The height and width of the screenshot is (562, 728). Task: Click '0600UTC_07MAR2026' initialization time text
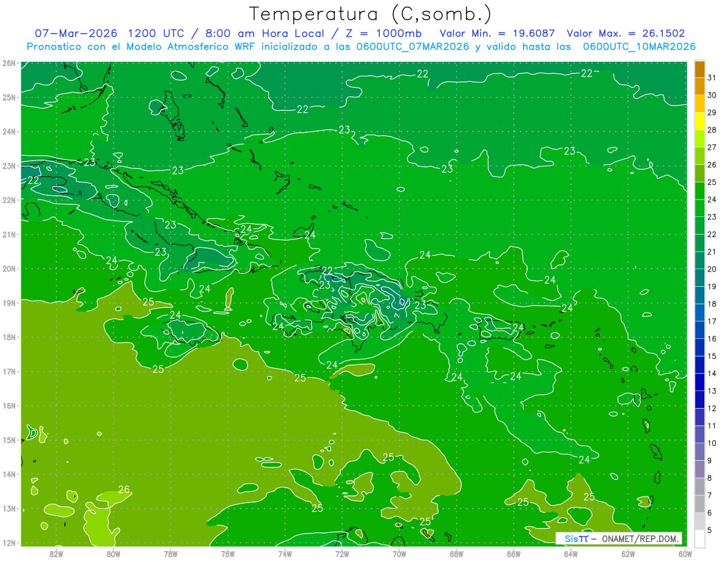pyautogui.click(x=413, y=47)
